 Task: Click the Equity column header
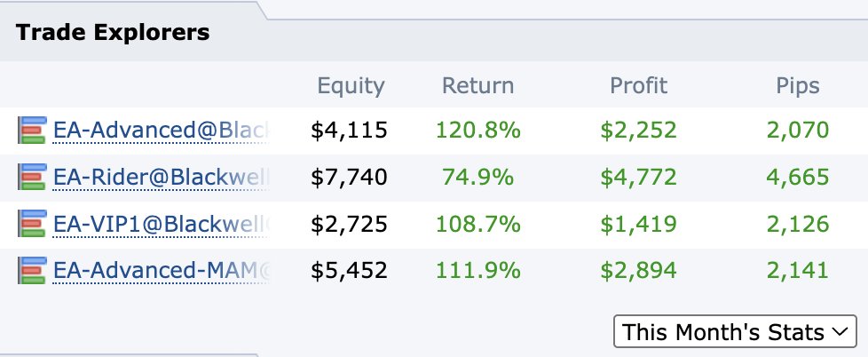351,86
